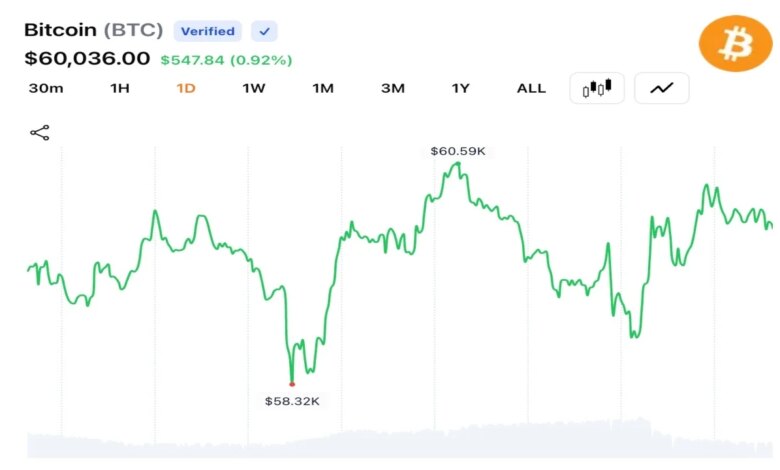Select the 1Y time range
This screenshot has width=780, height=470.
pos(461,89)
